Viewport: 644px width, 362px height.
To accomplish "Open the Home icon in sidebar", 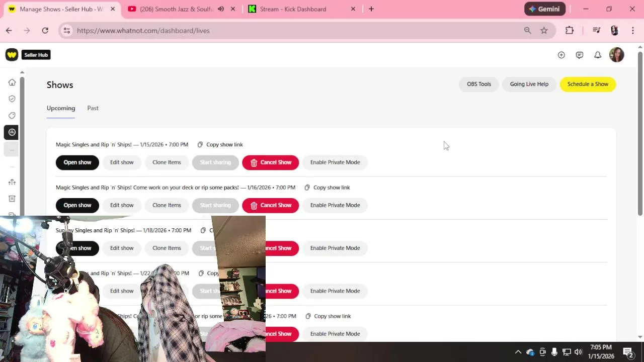I will pyautogui.click(x=12, y=82).
